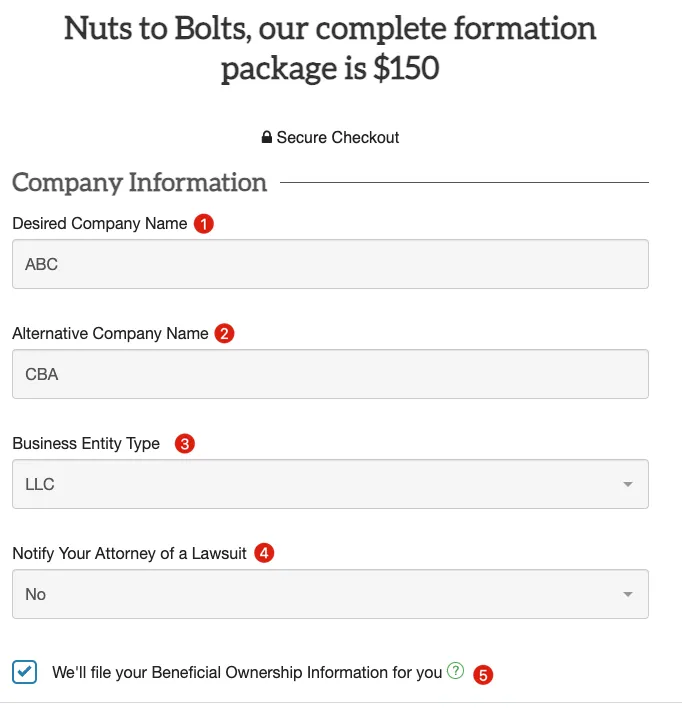Click the red number 5 badge

coord(484,674)
